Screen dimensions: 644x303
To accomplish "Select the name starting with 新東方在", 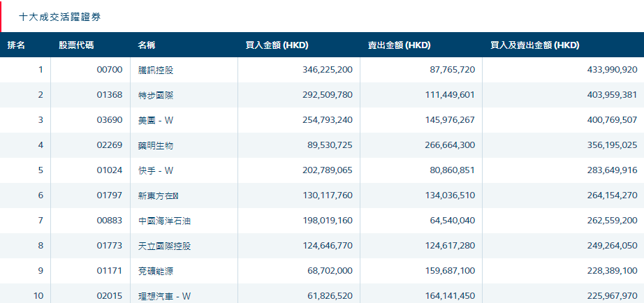I will click(x=159, y=195).
